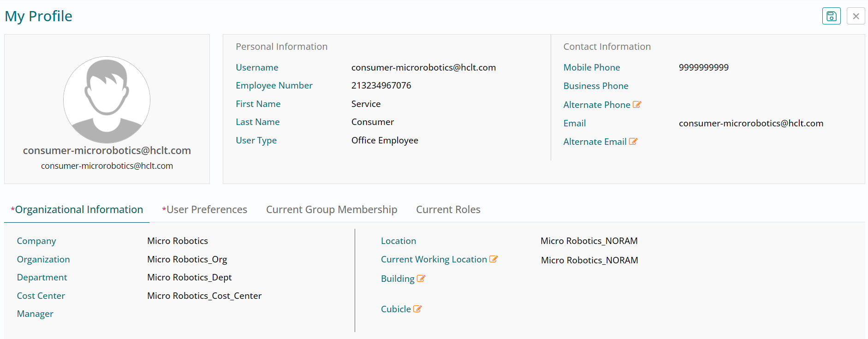Click the Micro Robotics_NORAM working location value
This screenshot has width=868, height=339.
pyautogui.click(x=589, y=260)
